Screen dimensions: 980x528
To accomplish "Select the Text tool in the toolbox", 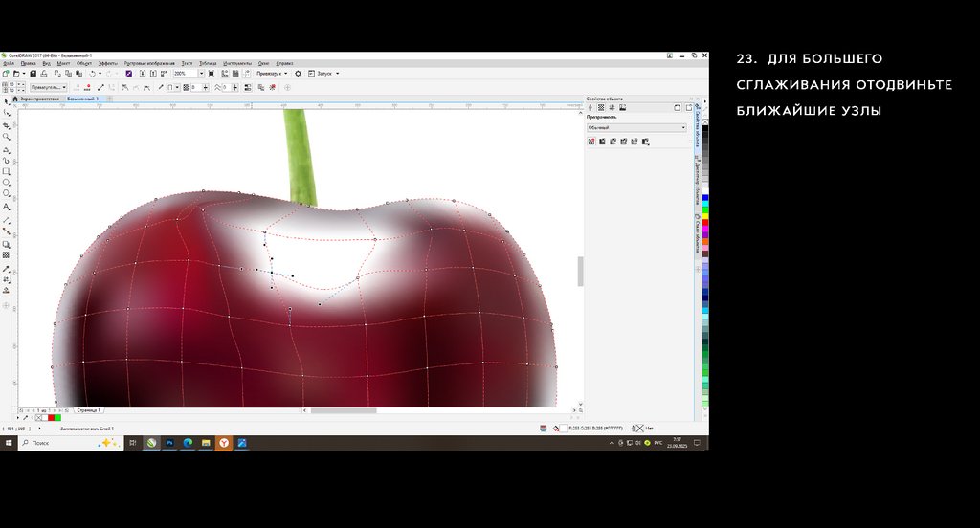I will tap(7, 207).
